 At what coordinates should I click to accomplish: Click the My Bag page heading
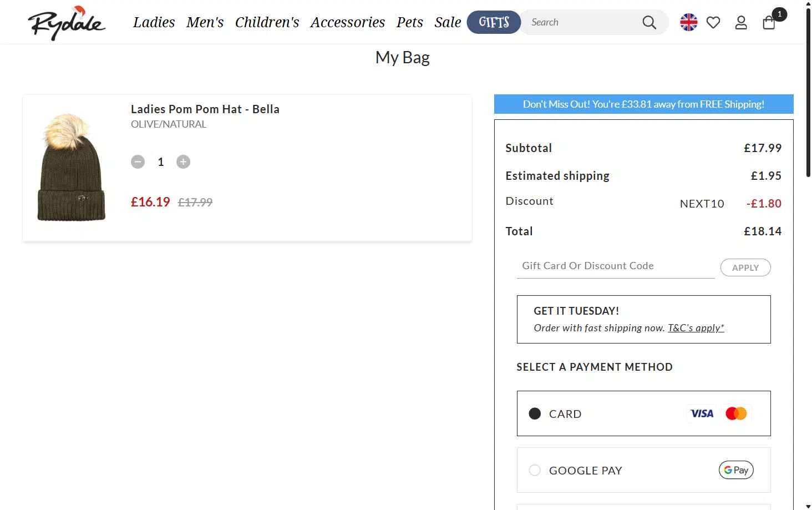tap(402, 58)
